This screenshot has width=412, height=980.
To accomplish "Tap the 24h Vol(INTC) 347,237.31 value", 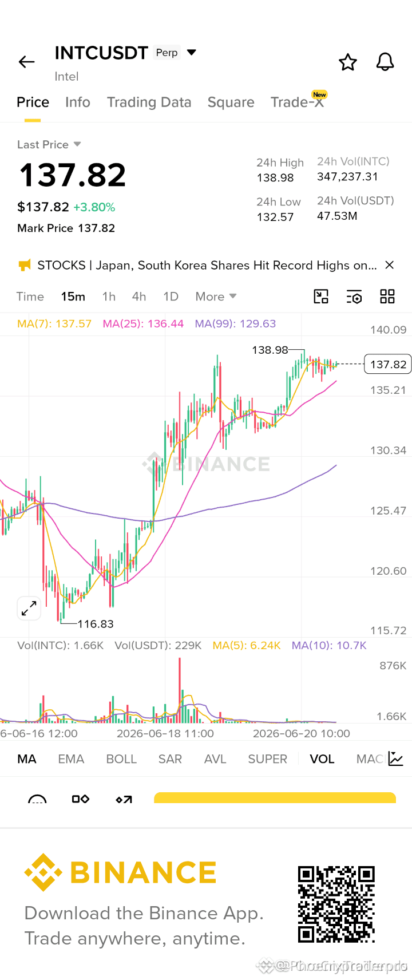I will tap(347, 176).
